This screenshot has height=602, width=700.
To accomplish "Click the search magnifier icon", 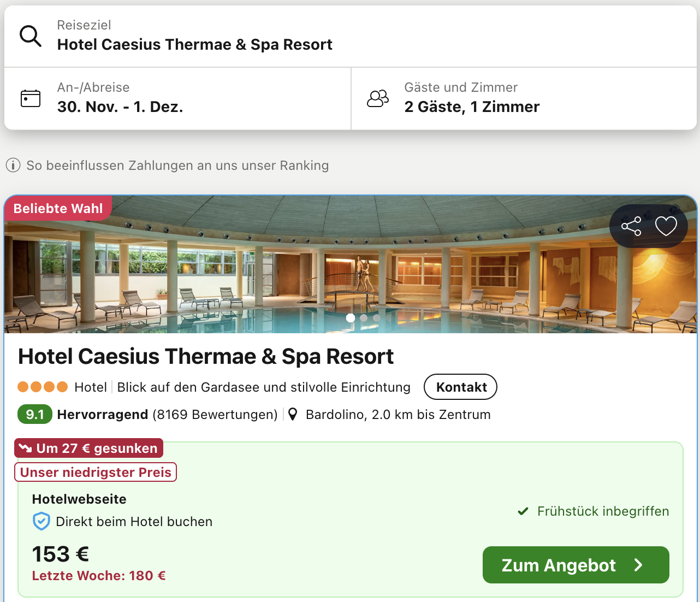I will [31, 36].
